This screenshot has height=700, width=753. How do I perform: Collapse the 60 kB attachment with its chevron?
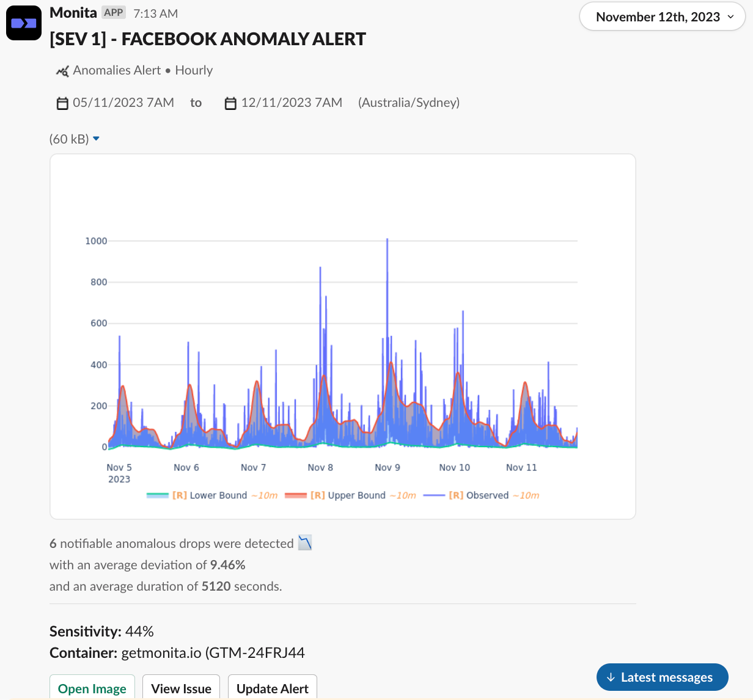[x=96, y=139]
